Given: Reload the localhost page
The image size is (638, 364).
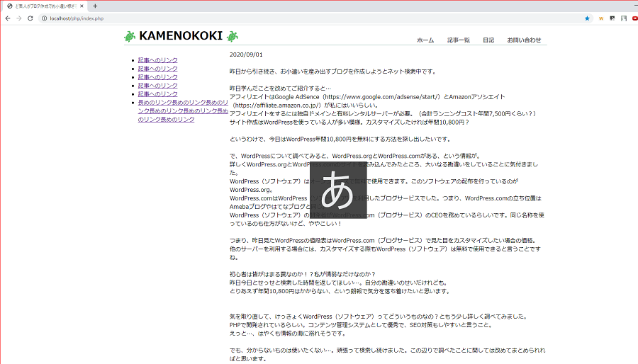Looking at the screenshot, I should pyautogui.click(x=30, y=18).
